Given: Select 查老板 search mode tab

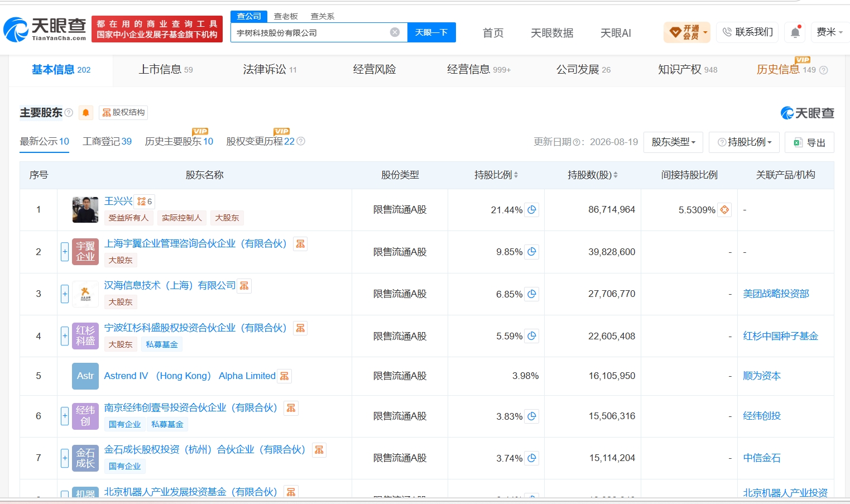Looking at the screenshot, I should click(286, 16).
